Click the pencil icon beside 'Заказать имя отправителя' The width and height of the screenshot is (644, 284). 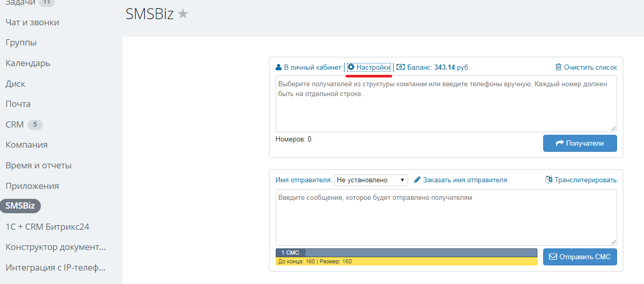[x=417, y=180]
